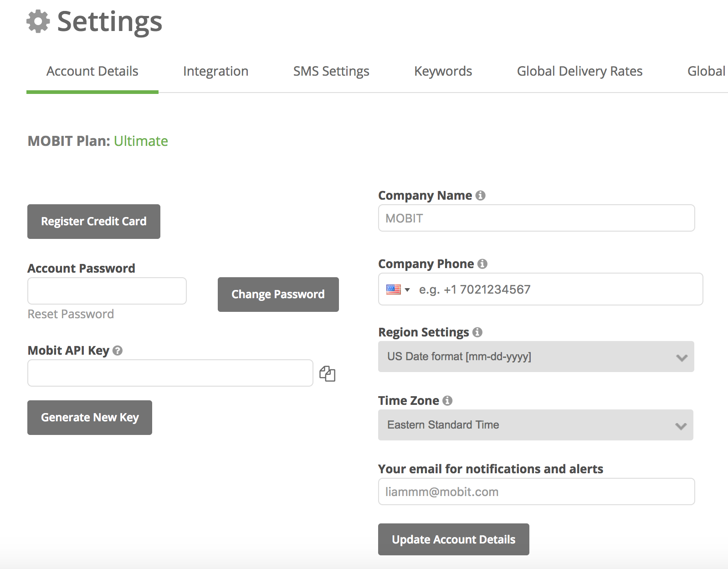Screen dimensions: 728x569
Task: Click the Change Password button
Action: 278,295
